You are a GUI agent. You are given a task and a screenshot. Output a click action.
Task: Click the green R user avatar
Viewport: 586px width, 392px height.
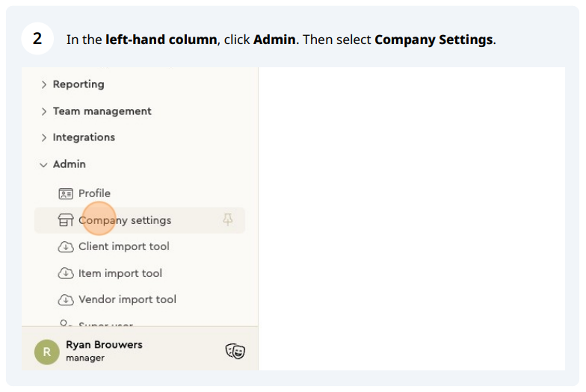pyautogui.click(x=47, y=351)
